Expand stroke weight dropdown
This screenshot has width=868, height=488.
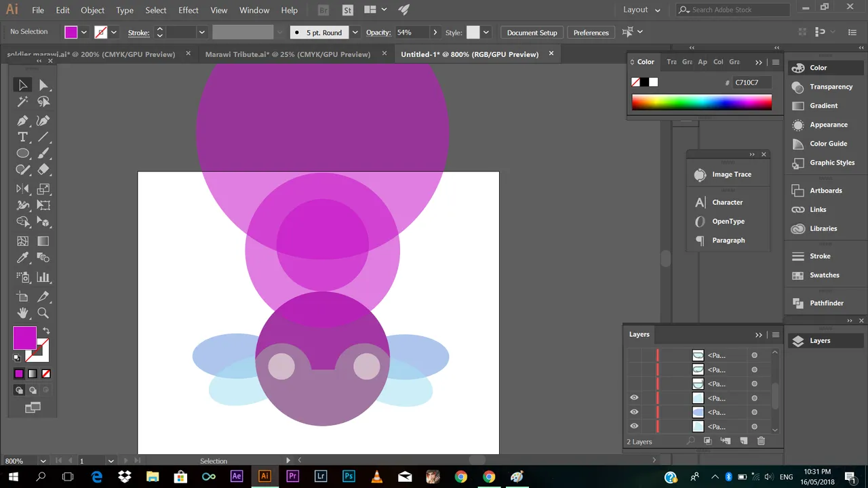201,33
